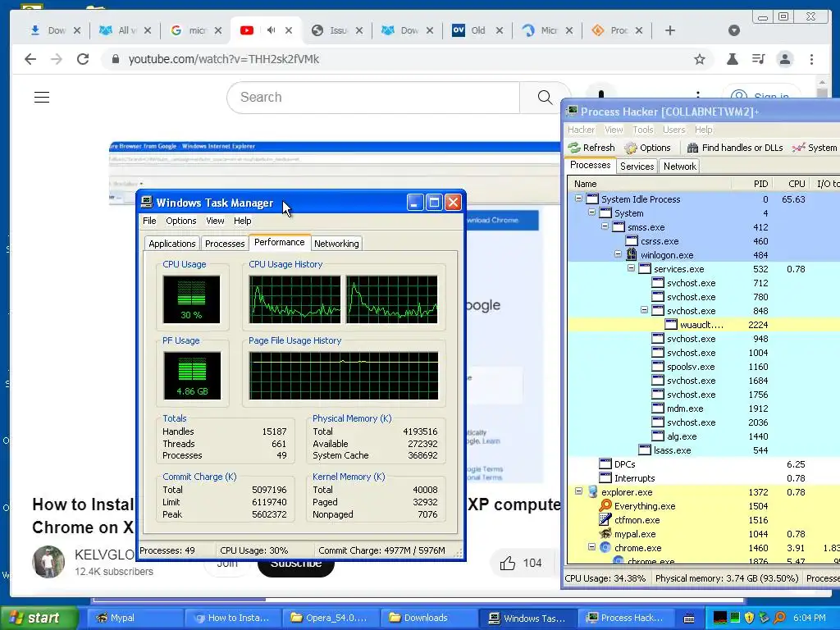Select the explorer.exe process row
The image size is (840, 630).
[x=703, y=492]
